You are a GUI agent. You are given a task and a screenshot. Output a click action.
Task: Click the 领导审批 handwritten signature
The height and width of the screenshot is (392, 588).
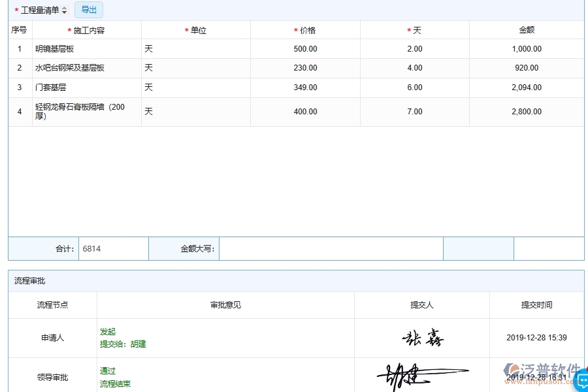[x=423, y=376]
